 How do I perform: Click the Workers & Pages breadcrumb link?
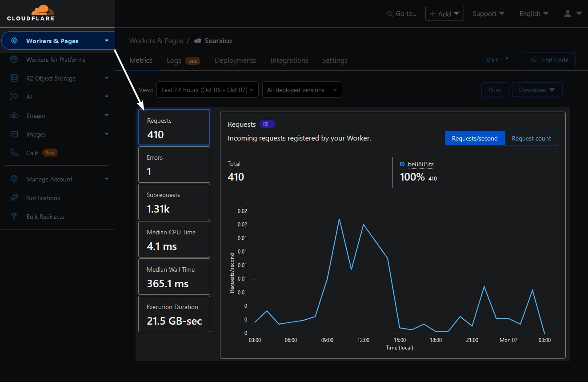pos(156,41)
